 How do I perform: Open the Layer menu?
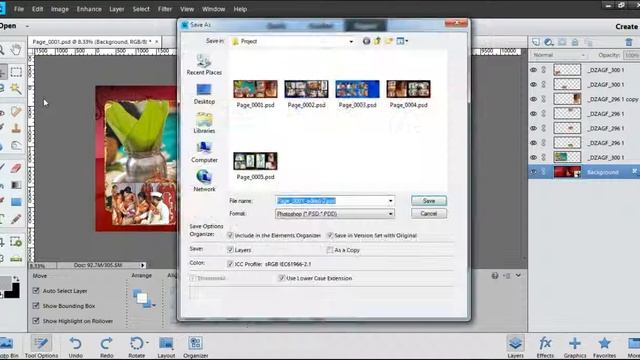(x=116, y=9)
